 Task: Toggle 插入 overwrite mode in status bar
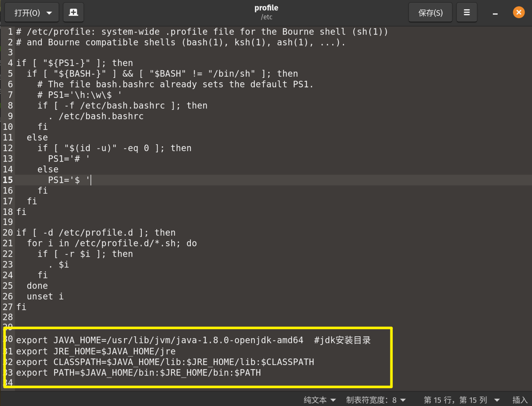tap(519, 400)
